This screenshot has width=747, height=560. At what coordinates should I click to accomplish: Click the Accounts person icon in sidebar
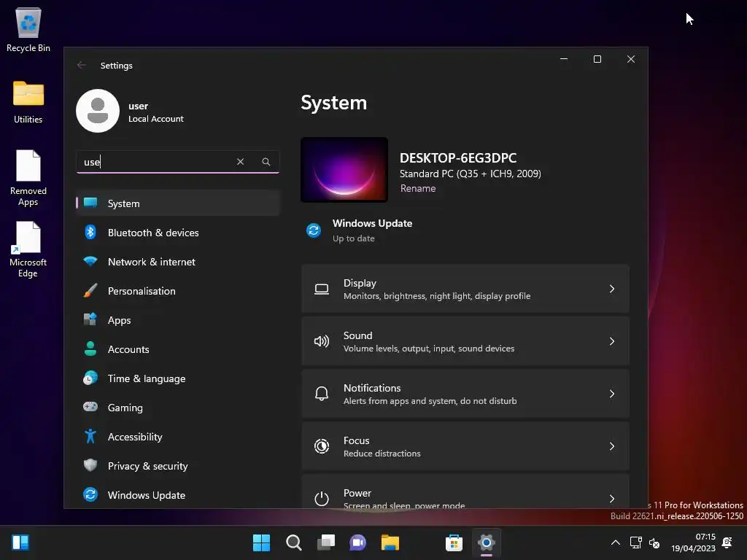pyautogui.click(x=90, y=349)
